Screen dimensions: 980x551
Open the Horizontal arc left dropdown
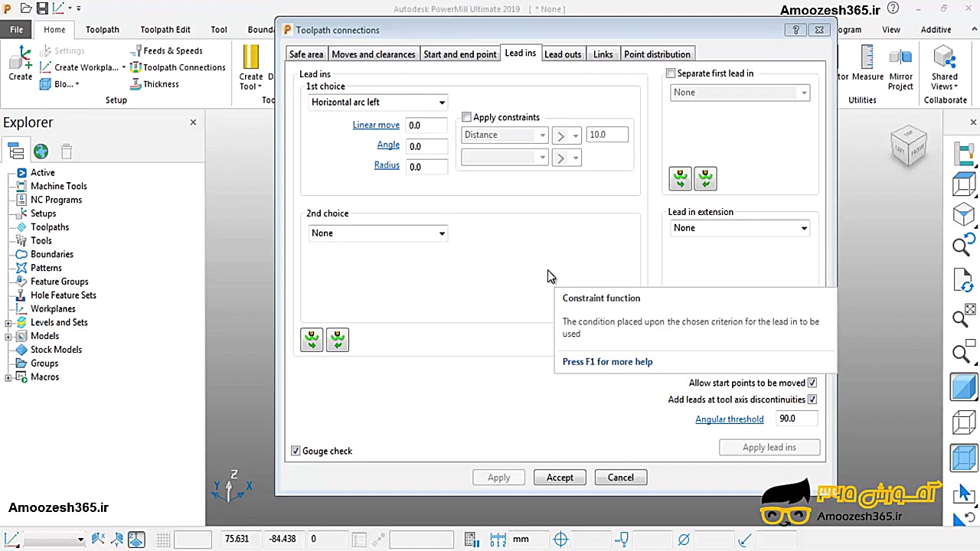(377, 103)
